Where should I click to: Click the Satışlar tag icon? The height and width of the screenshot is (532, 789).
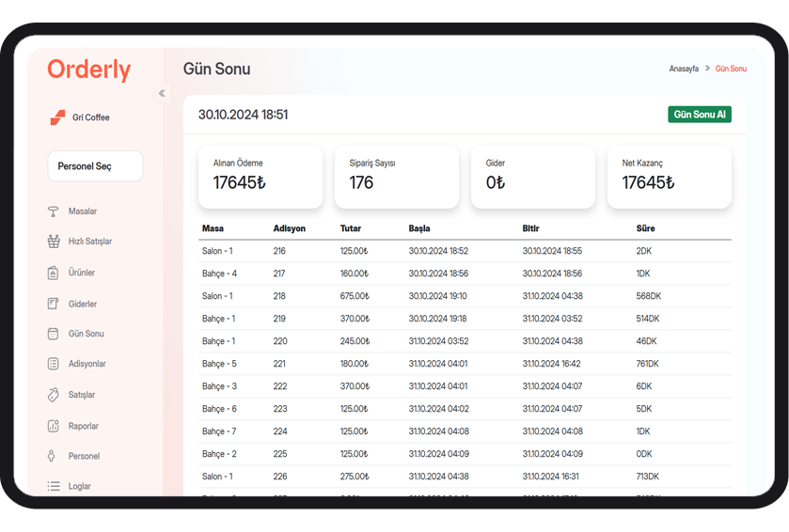pos(54,395)
